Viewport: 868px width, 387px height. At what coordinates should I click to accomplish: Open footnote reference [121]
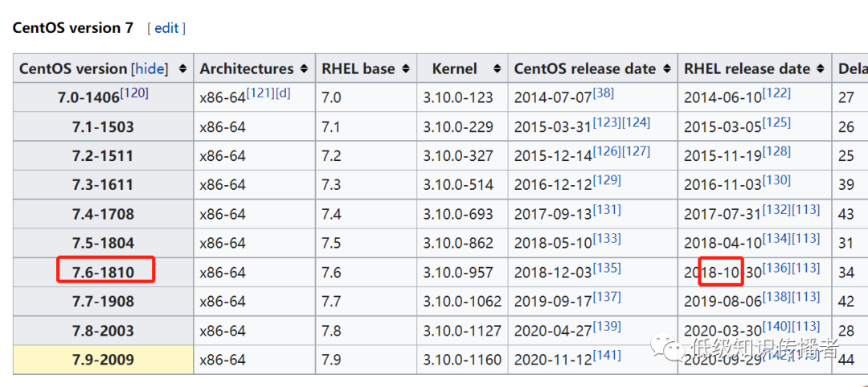[260, 93]
